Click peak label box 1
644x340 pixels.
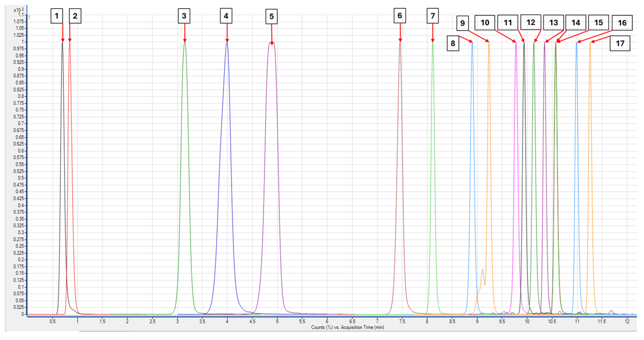pos(57,16)
